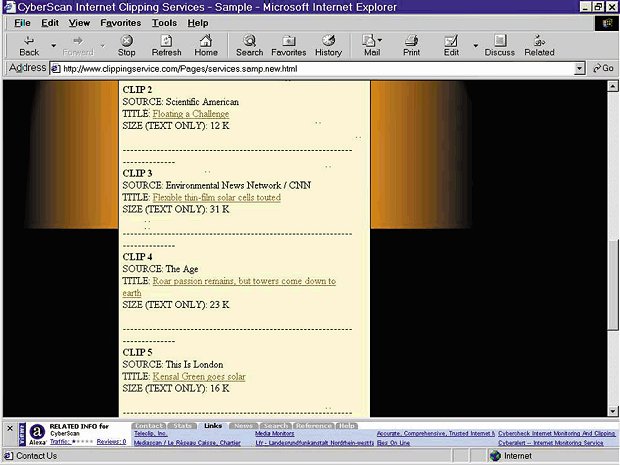Click the Bas On Line link
The image size is (620, 465).
393,443
